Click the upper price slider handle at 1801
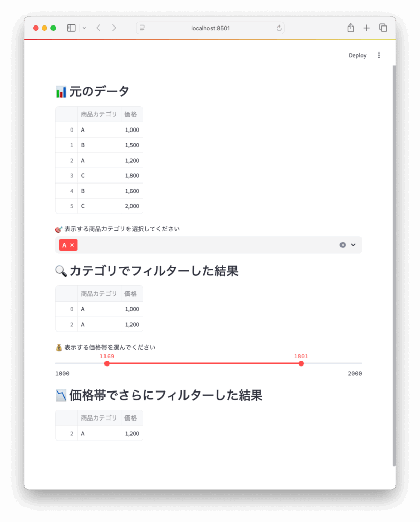Screen dimensions: 420x522 301,363
